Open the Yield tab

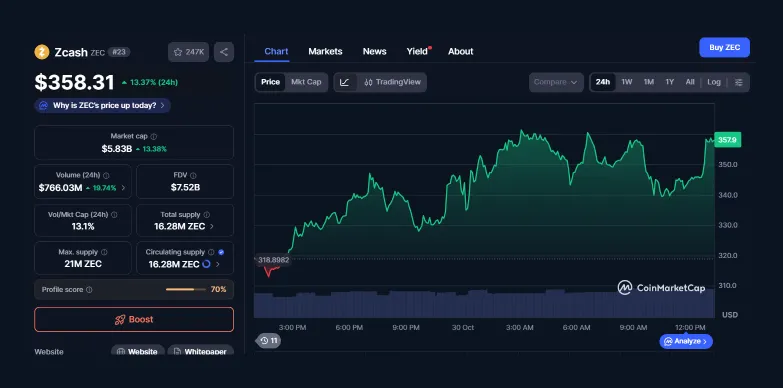[417, 51]
